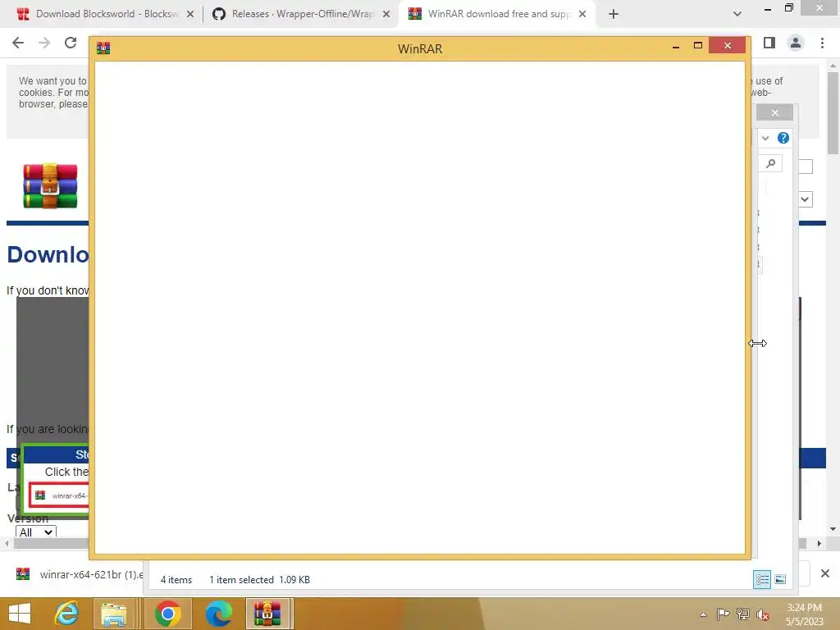Image resolution: width=840 pixels, height=630 pixels.
Task: Show hidden system tray icons
Action: click(x=703, y=614)
